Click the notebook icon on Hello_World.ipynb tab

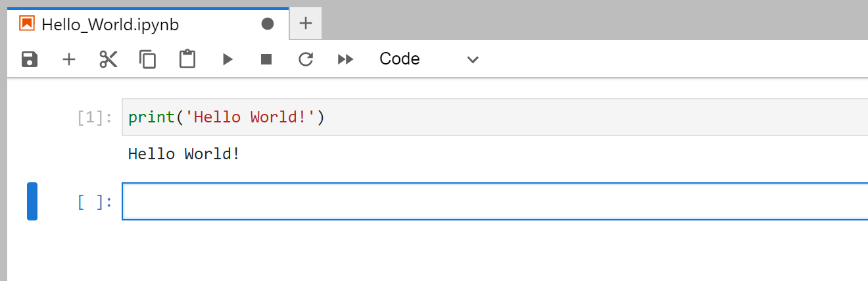point(27,24)
